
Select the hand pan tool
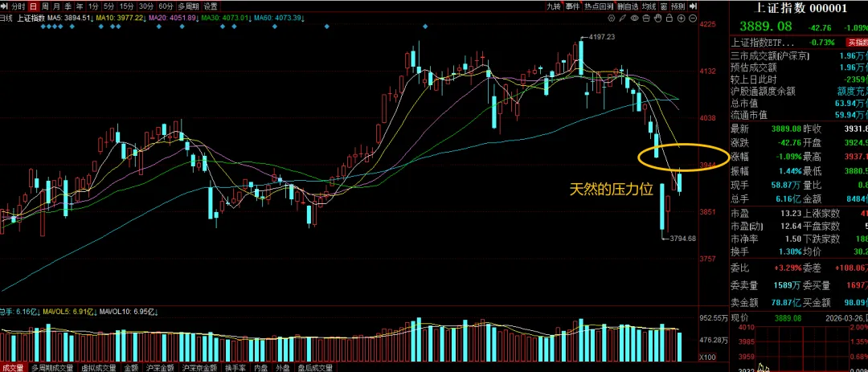pyautogui.click(x=657, y=18)
